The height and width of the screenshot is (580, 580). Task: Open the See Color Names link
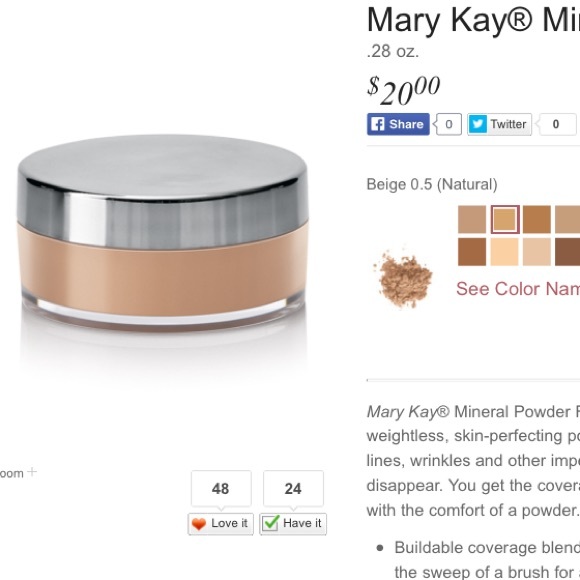[x=518, y=289]
